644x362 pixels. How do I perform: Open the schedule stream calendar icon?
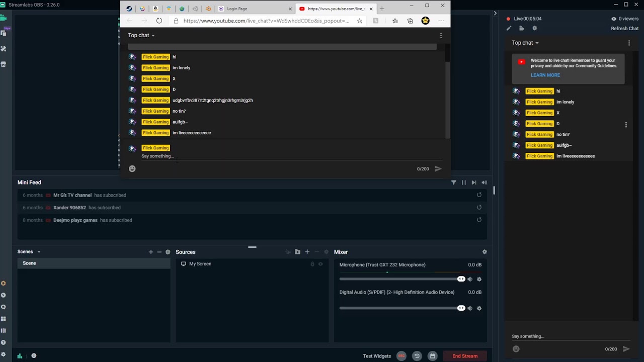[x=432, y=356]
